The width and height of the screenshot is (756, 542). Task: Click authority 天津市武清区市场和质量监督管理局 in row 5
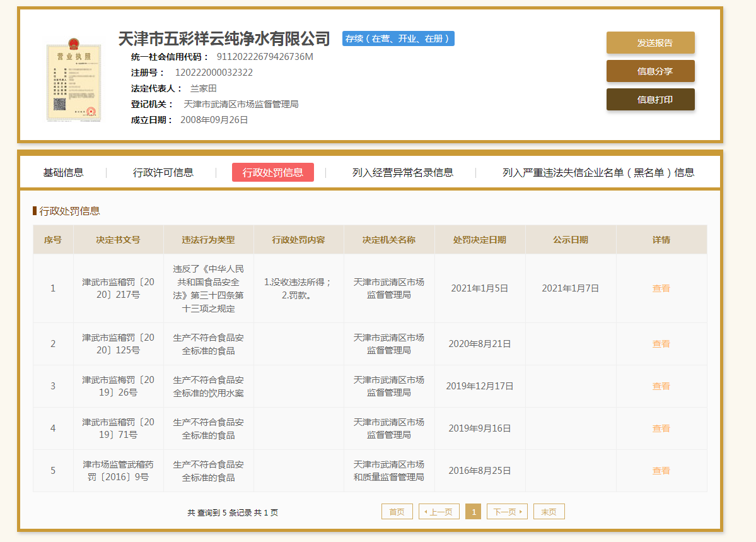tap(388, 471)
